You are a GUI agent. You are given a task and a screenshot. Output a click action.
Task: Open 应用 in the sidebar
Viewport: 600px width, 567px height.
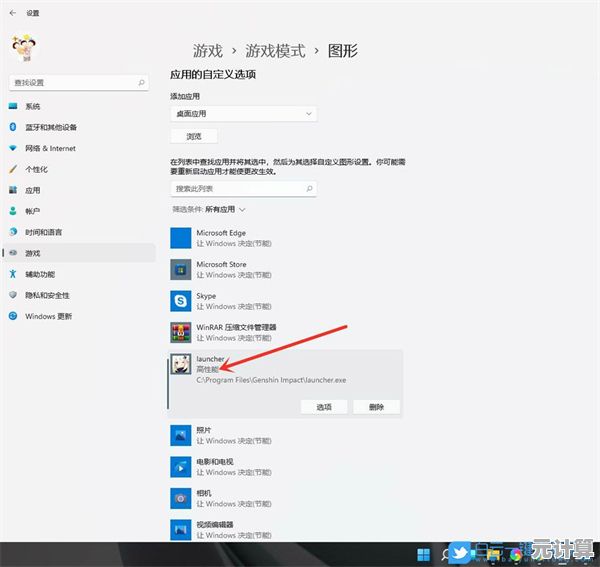click(79, 190)
